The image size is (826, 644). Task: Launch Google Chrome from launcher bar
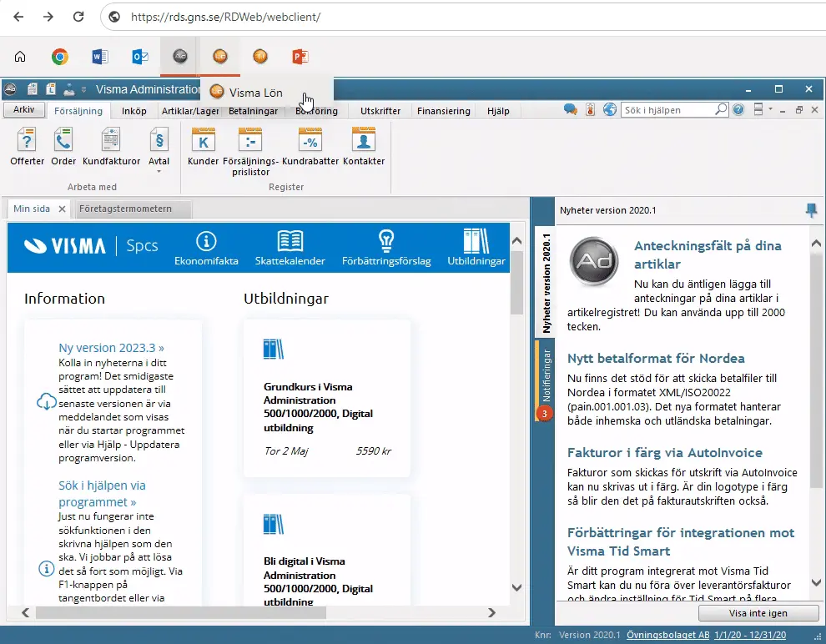pos(59,57)
